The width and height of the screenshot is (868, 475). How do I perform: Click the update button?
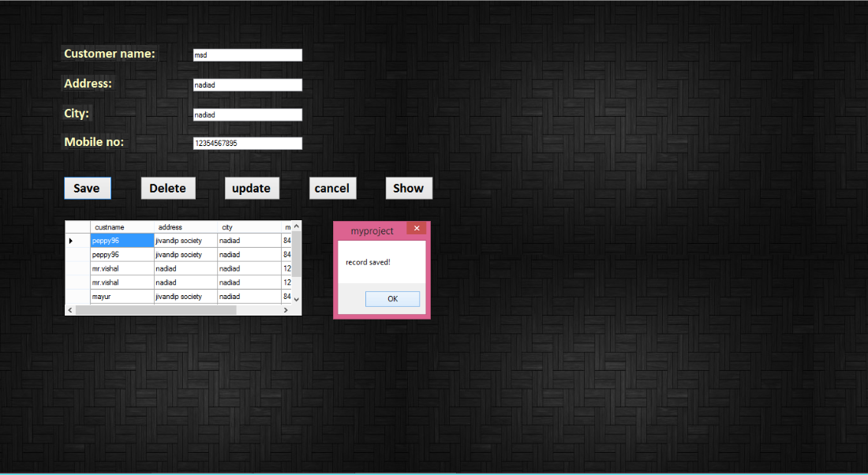point(251,189)
